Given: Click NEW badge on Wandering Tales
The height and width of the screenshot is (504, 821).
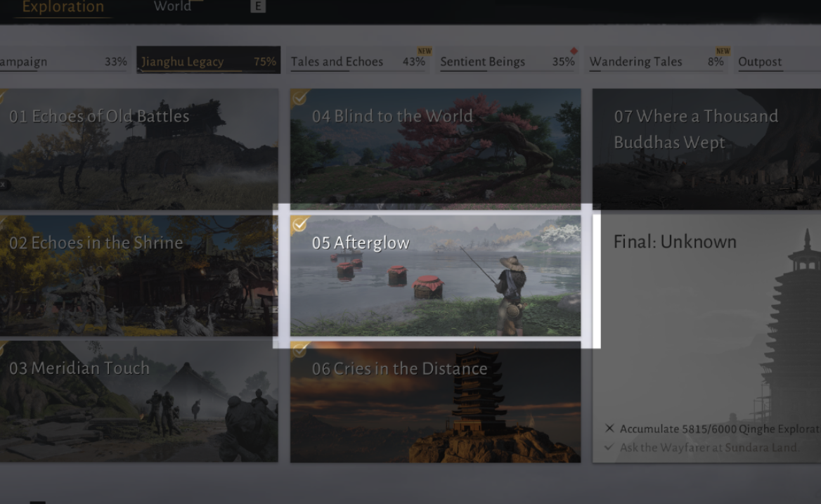Looking at the screenshot, I should click(723, 51).
